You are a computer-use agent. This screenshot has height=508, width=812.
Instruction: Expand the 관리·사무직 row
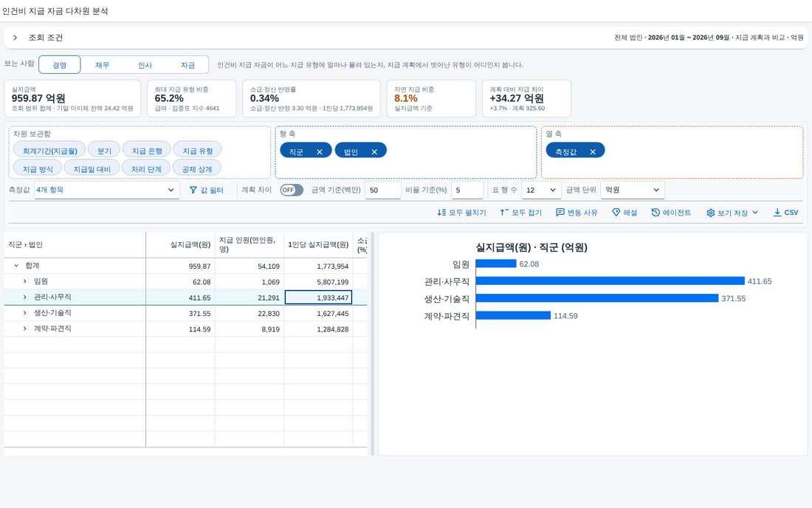click(x=24, y=297)
